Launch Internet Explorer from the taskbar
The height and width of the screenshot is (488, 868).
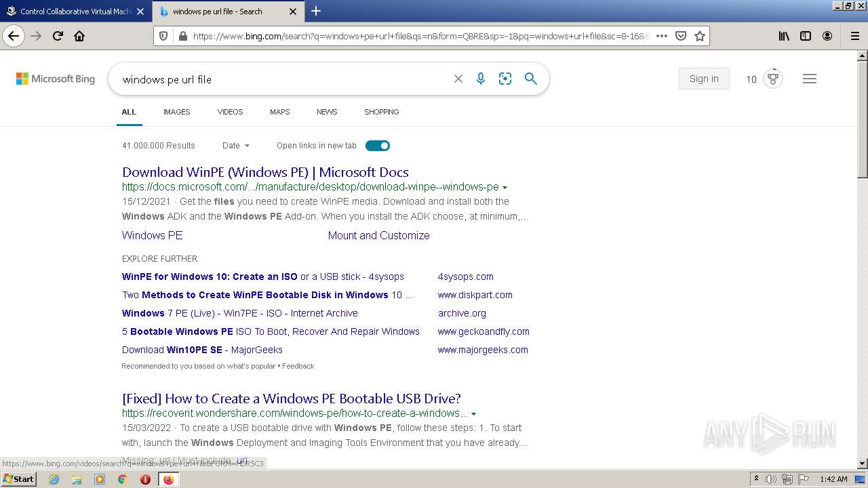(x=54, y=479)
